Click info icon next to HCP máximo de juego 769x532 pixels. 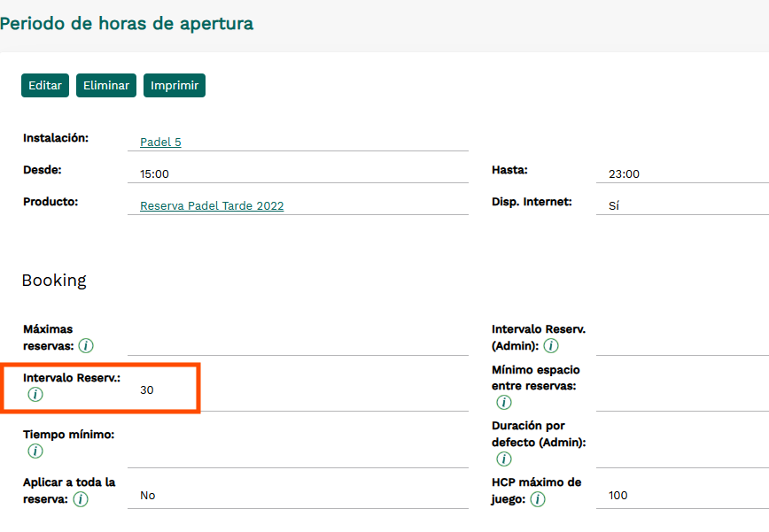click(x=538, y=499)
